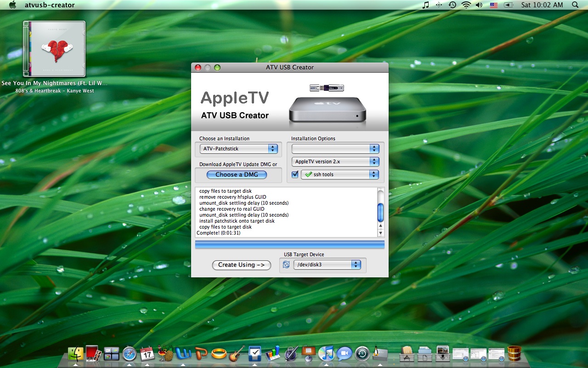
Task: Click the Create Using -> button
Action: 242,265
